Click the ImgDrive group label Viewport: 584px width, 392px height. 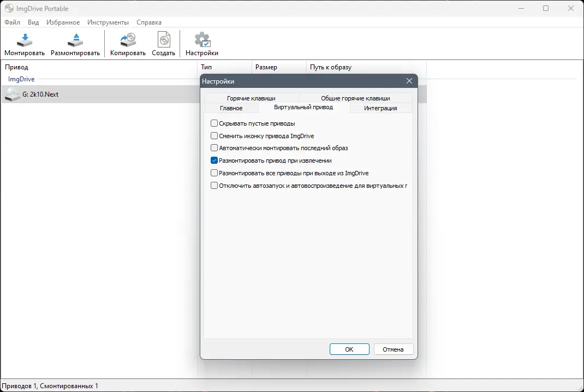click(21, 79)
